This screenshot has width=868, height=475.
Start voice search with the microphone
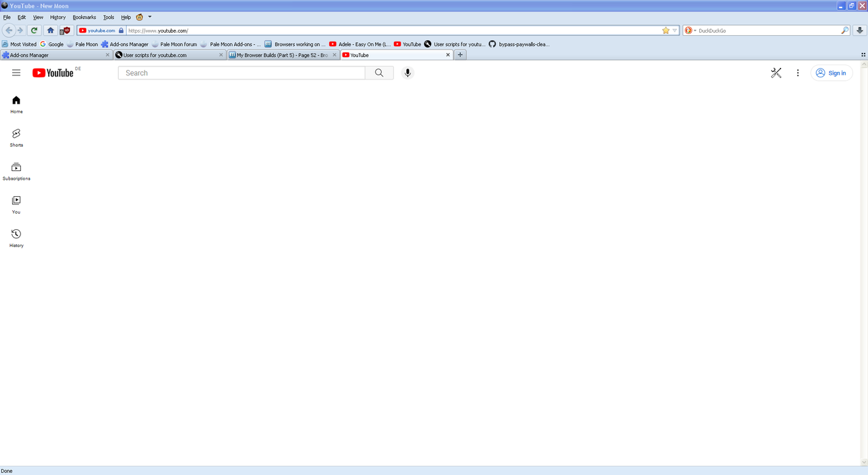[x=408, y=73]
